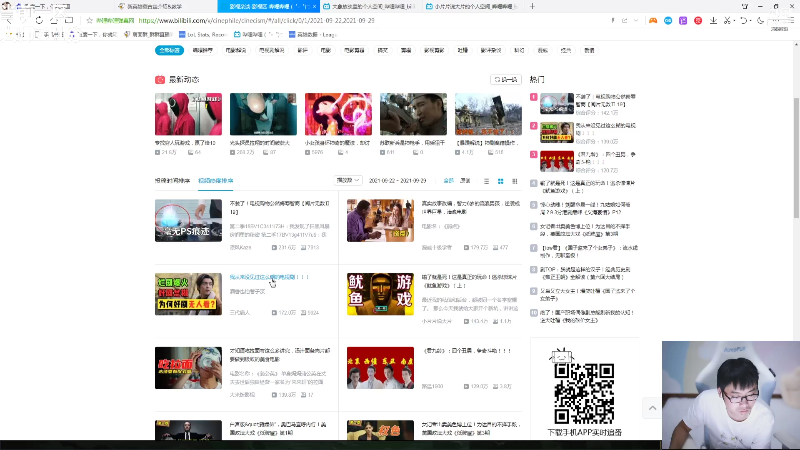Open a new browser tab with plus
This screenshot has width=800, height=450.
(x=532, y=6)
